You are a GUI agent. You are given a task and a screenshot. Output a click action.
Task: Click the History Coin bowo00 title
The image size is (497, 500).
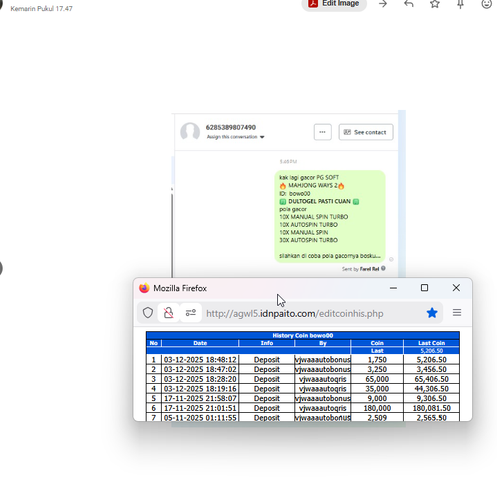303,335
